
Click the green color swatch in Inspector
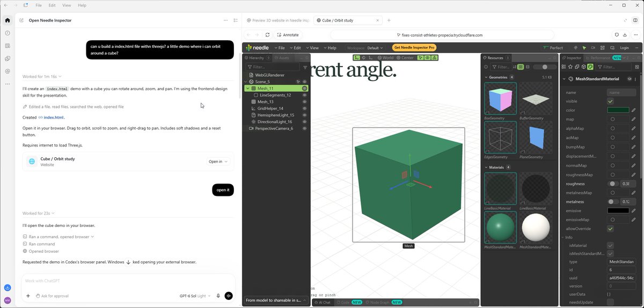tap(618, 111)
